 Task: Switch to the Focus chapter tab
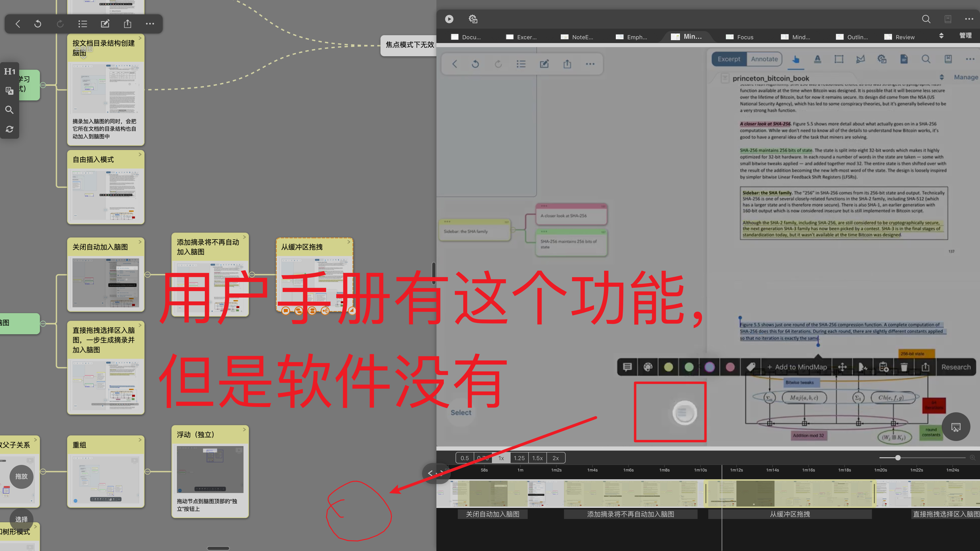(740, 37)
